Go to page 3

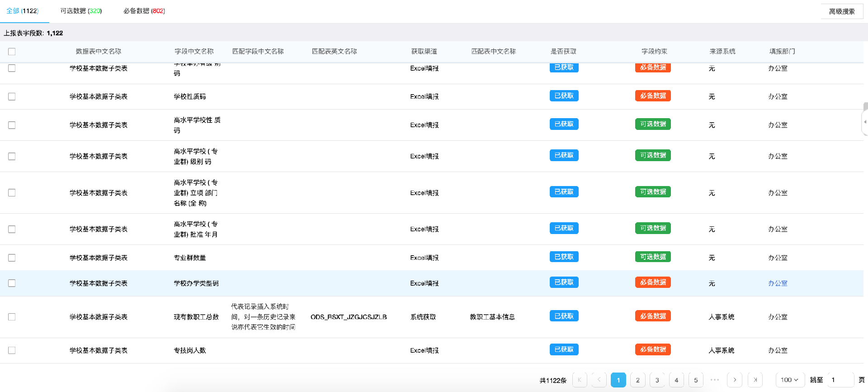[x=657, y=380]
